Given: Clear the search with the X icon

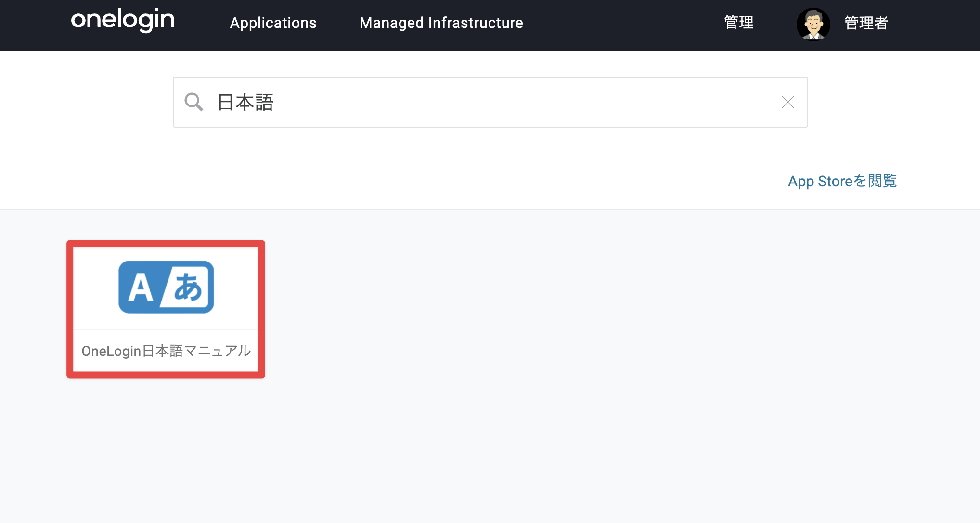Looking at the screenshot, I should click(787, 102).
